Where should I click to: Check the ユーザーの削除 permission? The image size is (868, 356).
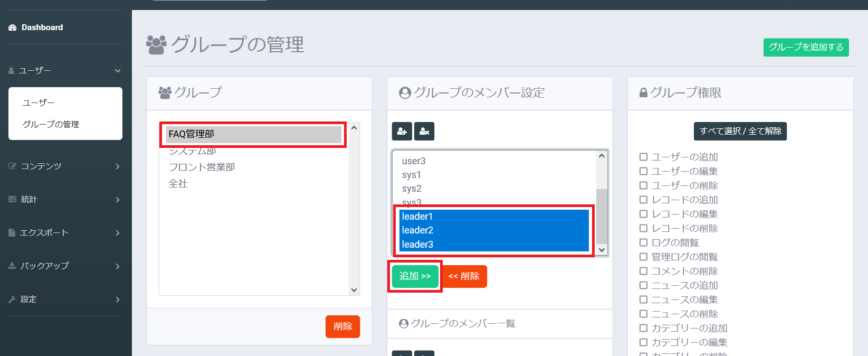point(643,185)
